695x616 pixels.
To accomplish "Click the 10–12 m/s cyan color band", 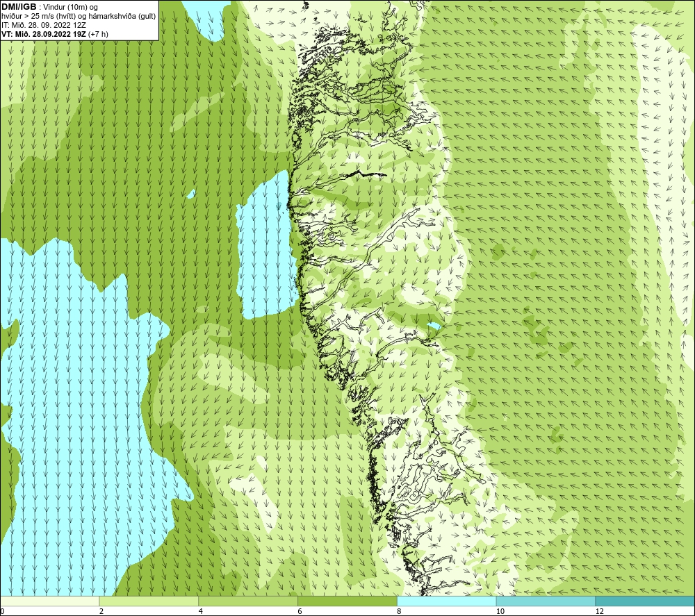I will pyautogui.click(x=546, y=601).
